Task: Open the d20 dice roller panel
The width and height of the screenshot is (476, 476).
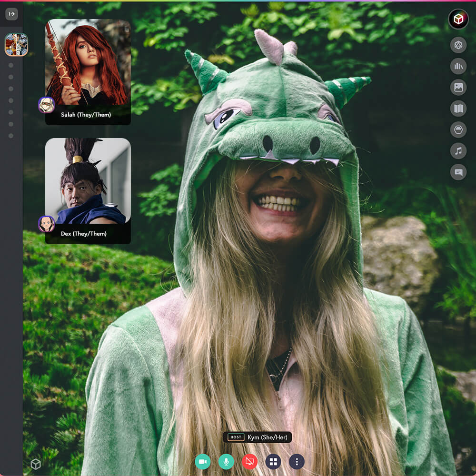Action: pos(458,45)
